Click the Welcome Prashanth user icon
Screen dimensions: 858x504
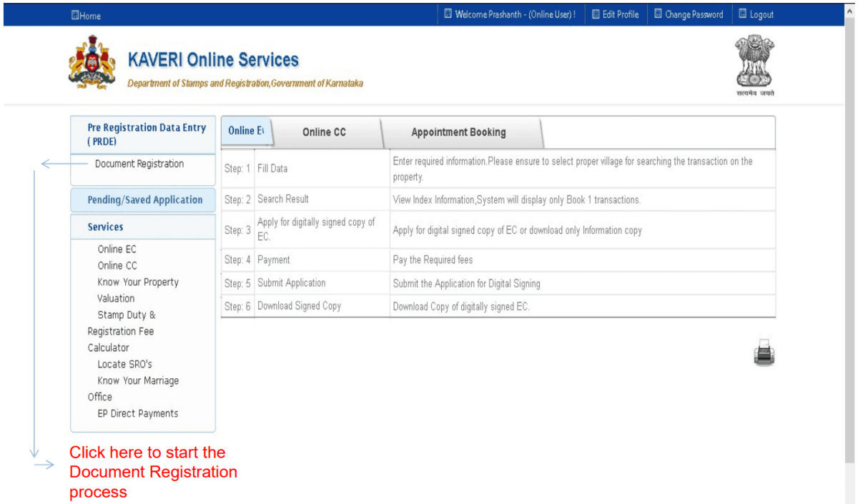click(448, 14)
